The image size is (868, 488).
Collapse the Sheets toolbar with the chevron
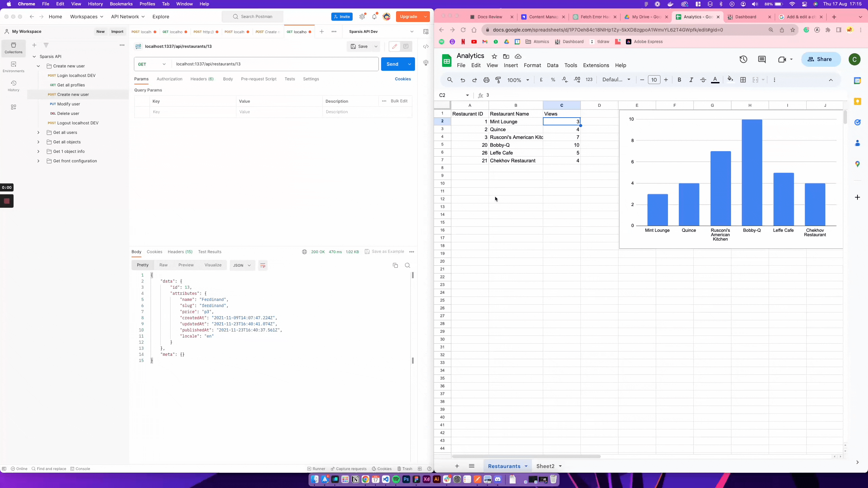831,80
